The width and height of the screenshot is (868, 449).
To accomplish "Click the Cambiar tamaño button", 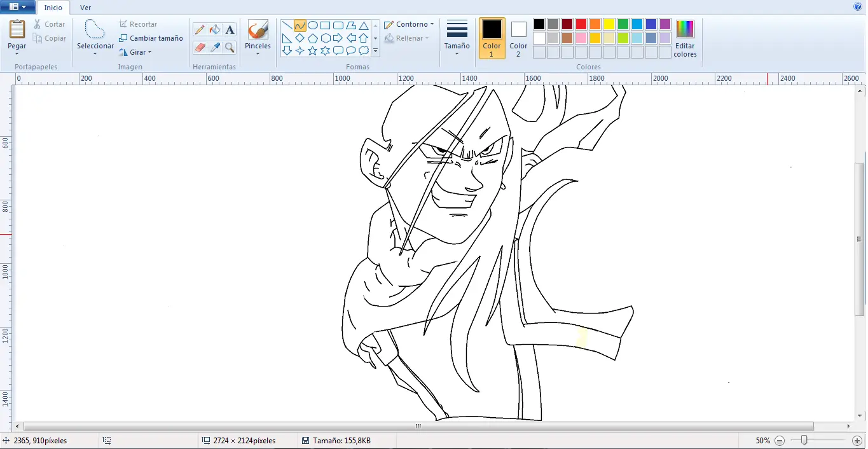I will pyautogui.click(x=151, y=38).
